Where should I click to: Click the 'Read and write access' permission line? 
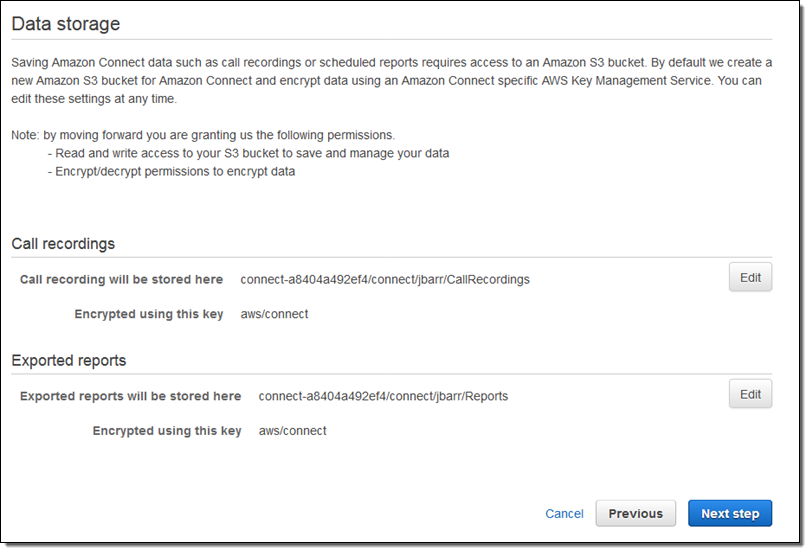click(248, 153)
